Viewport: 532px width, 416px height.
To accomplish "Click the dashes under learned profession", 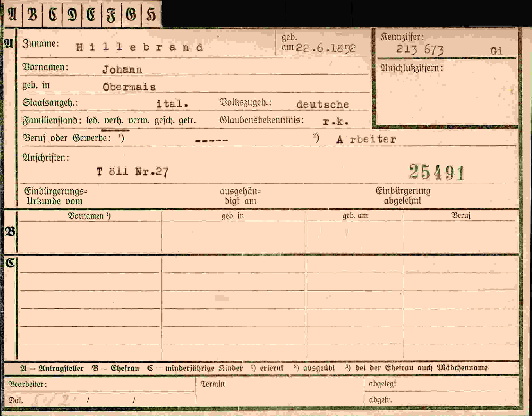I will click(x=211, y=140).
